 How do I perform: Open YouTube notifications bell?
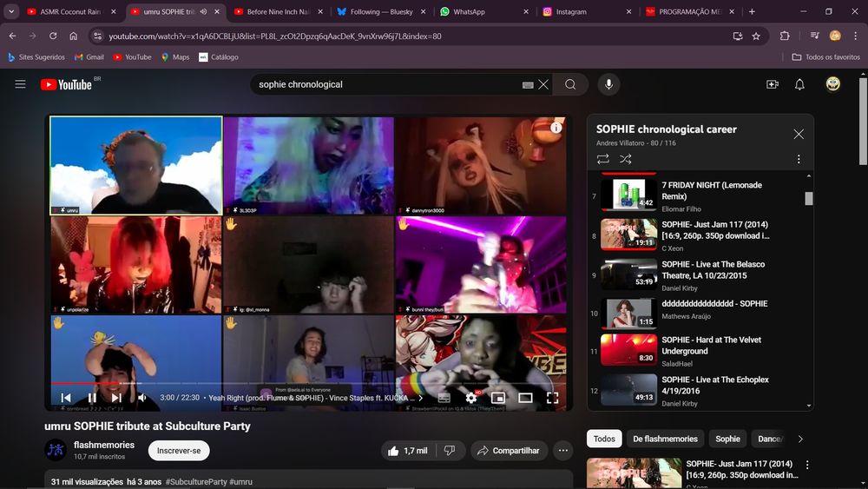tap(799, 84)
